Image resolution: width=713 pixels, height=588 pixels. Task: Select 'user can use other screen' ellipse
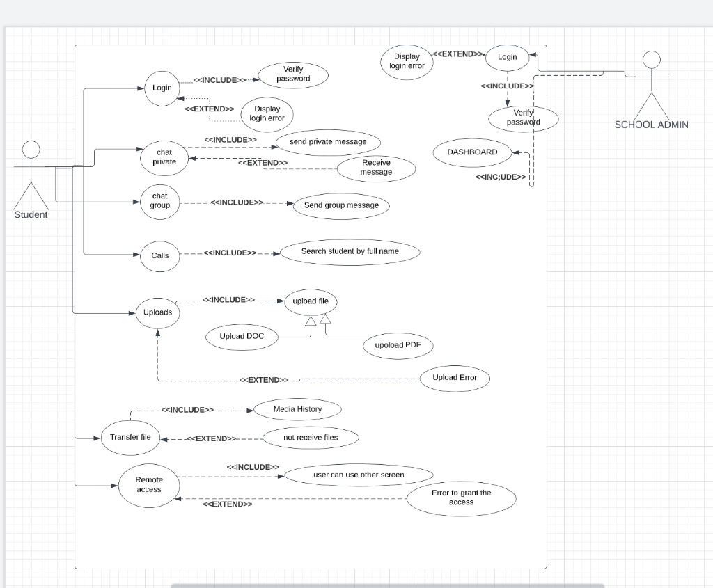[359, 475]
